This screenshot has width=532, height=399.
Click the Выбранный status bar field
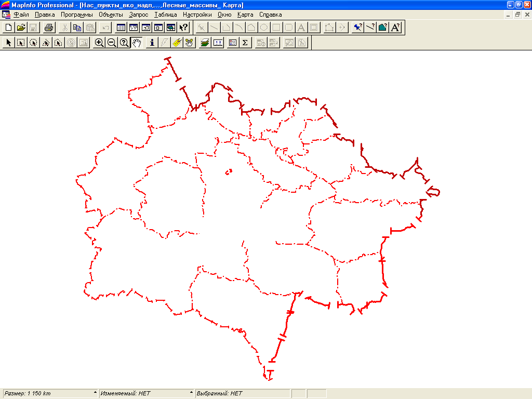pyautogui.click(x=242, y=393)
